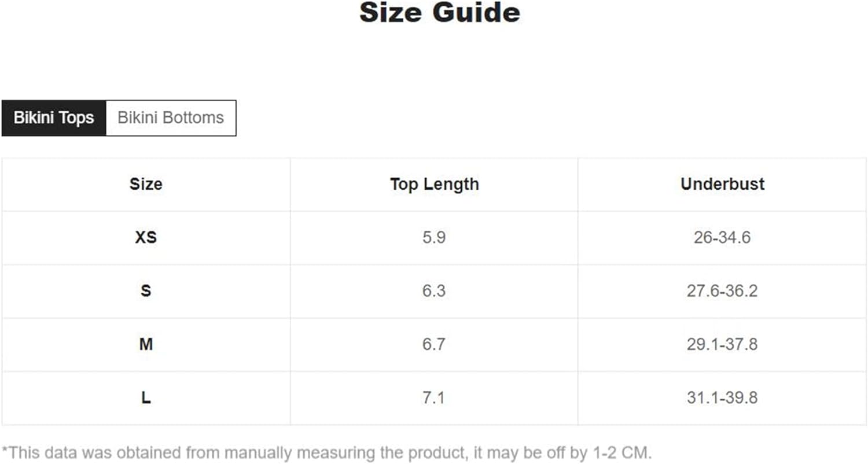Click the manual measurement disclaimer note
Screen dimensions: 868x464
[326, 452]
